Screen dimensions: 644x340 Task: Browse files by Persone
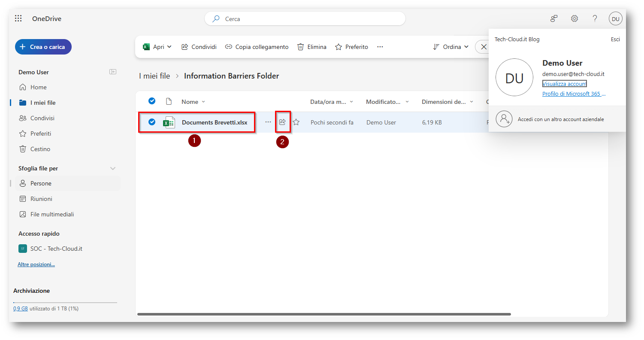coord(68,183)
